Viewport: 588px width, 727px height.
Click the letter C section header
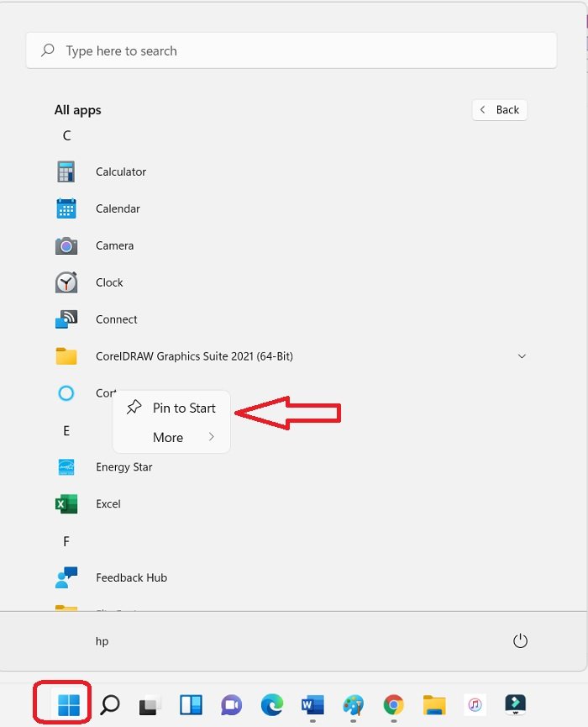click(66, 135)
